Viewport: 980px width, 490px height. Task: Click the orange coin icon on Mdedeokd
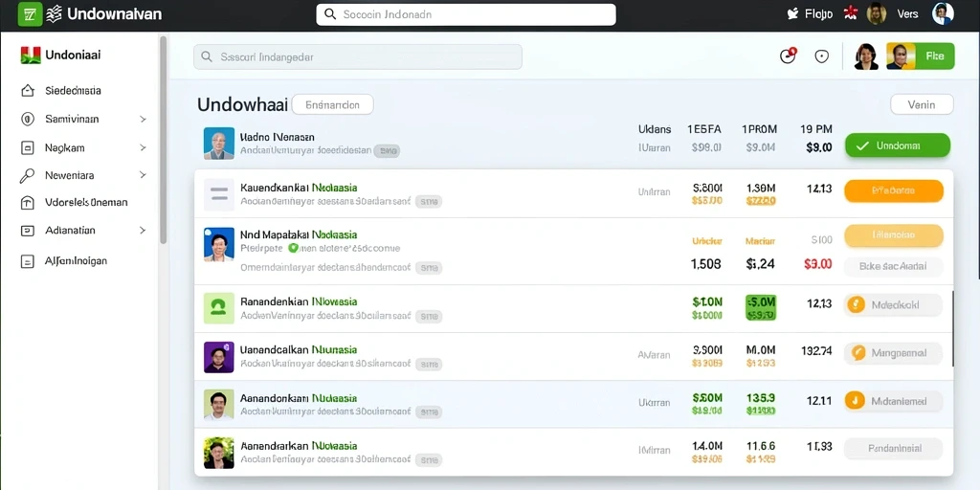coord(855,304)
